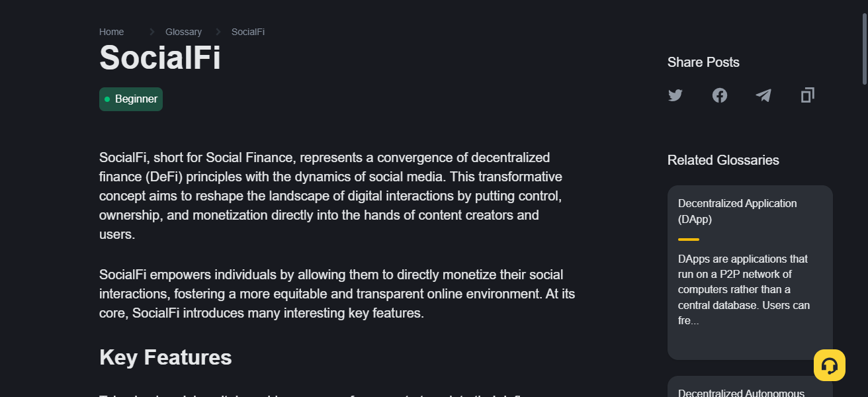Image resolution: width=868 pixels, height=397 pixels.
Task: Copy the post link using the copy icon
Action: click(807, 95)
